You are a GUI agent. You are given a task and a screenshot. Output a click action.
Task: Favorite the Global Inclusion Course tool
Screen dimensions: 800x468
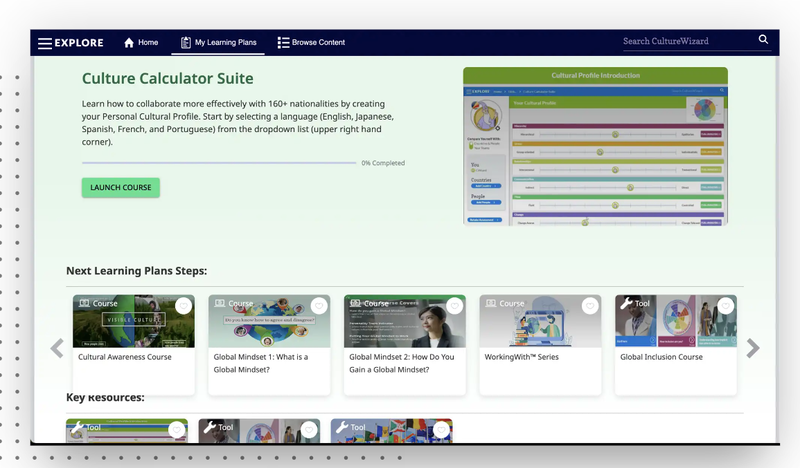pyautogui.click(x=725, y=306)
